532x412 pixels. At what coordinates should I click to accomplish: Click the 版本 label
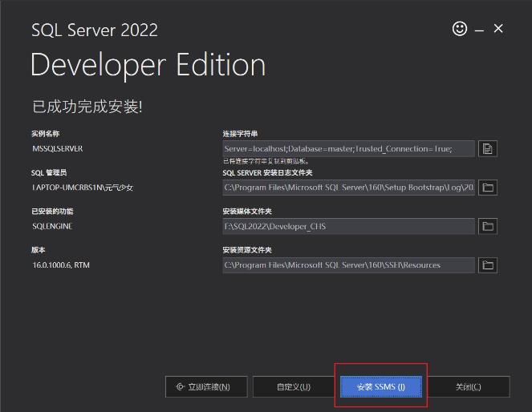pyautogui.click(x=38, y=250)
